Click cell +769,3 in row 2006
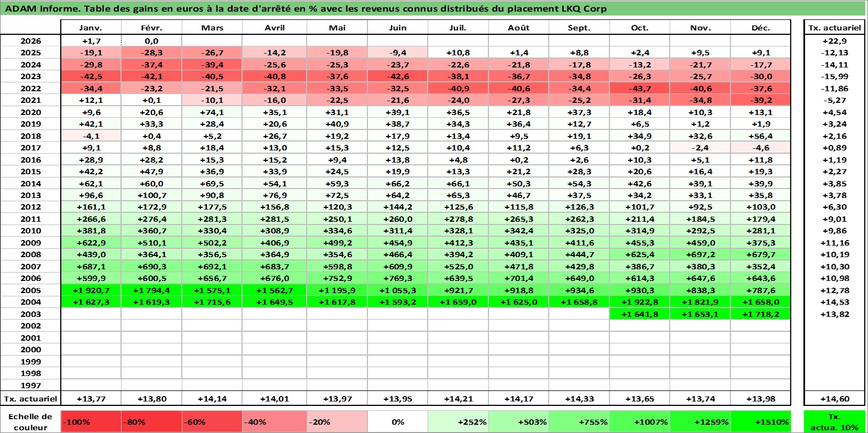Viewport: 868px width, 433px height. coord(398,278)
